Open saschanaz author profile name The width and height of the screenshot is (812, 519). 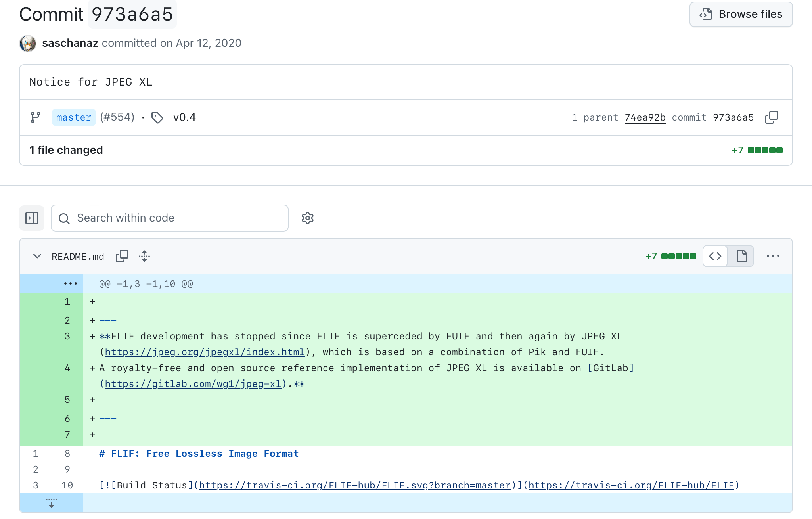click(70, 43)
